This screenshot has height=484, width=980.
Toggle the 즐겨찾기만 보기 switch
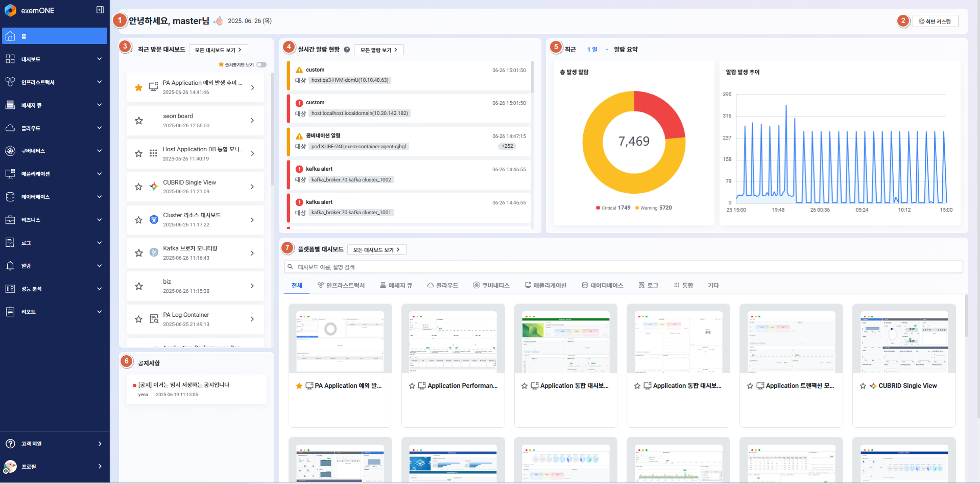(261, 65)
